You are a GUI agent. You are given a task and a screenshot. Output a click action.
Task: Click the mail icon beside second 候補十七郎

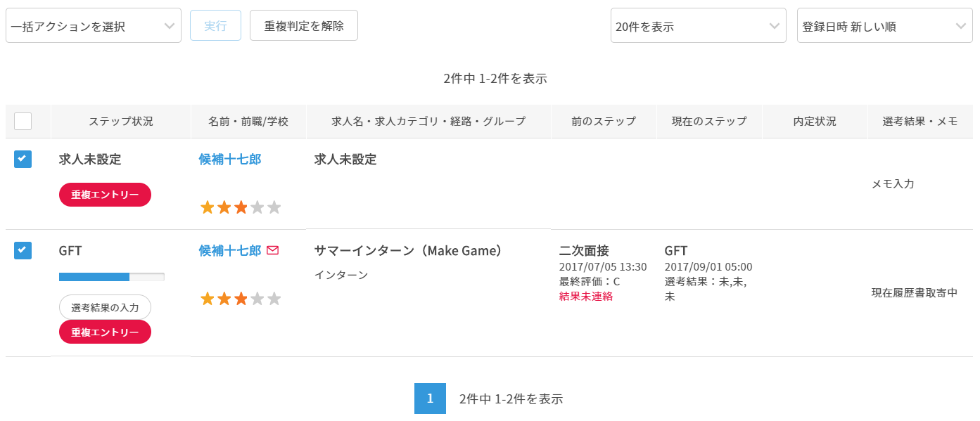click(273, 250)
